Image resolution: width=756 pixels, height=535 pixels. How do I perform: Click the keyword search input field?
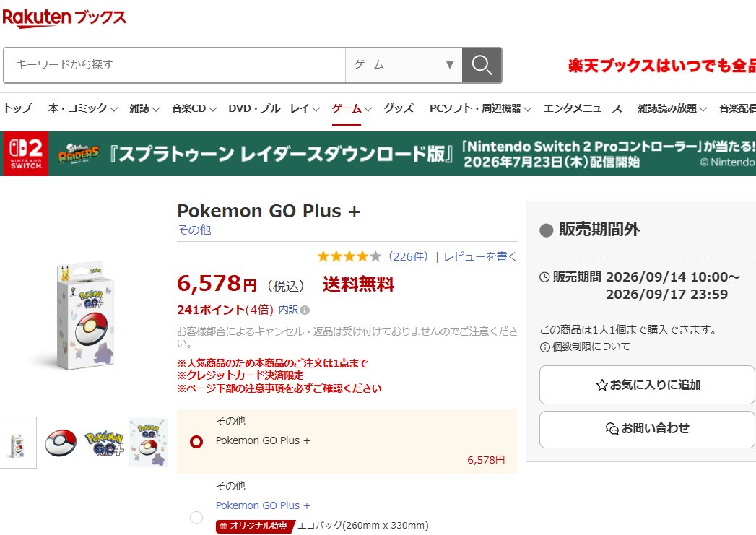[175, 65]
